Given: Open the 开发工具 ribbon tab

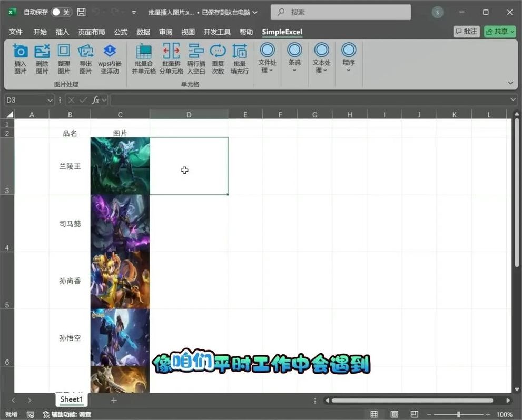Looking at the screenshot, I should click(x=217, y=32).
